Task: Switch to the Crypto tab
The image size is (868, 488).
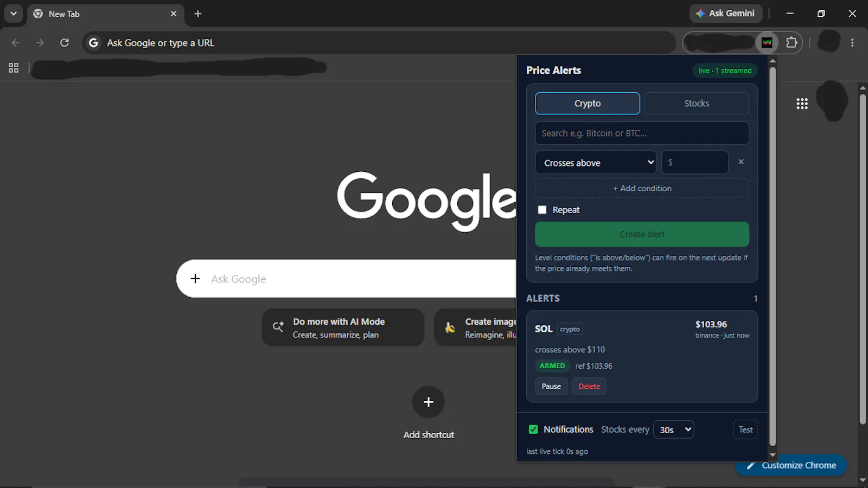Action: click(x=588, y=103)
